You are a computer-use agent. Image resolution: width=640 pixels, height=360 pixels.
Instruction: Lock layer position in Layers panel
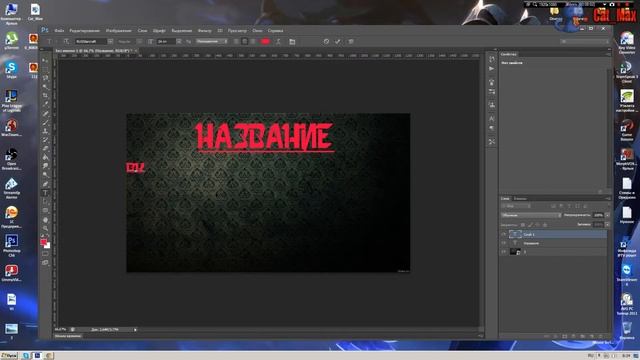point(538,224)
